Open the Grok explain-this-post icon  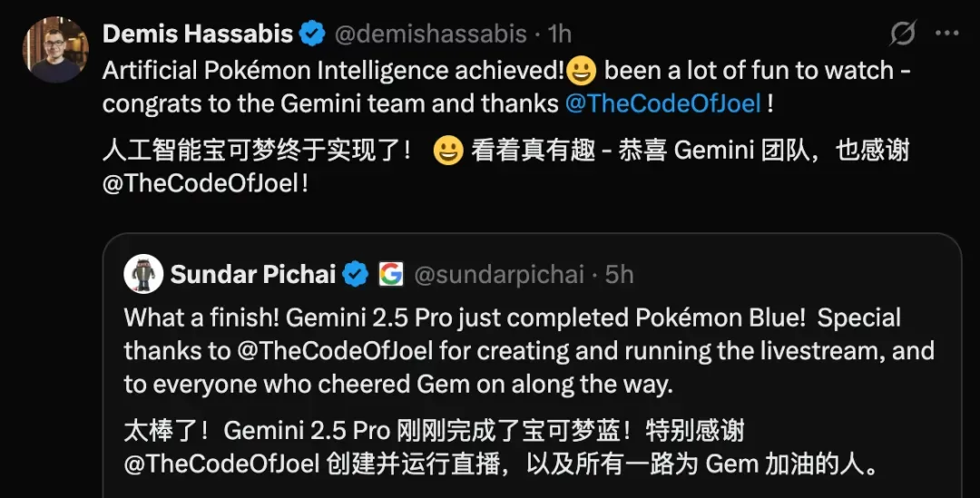pos(903,34)
